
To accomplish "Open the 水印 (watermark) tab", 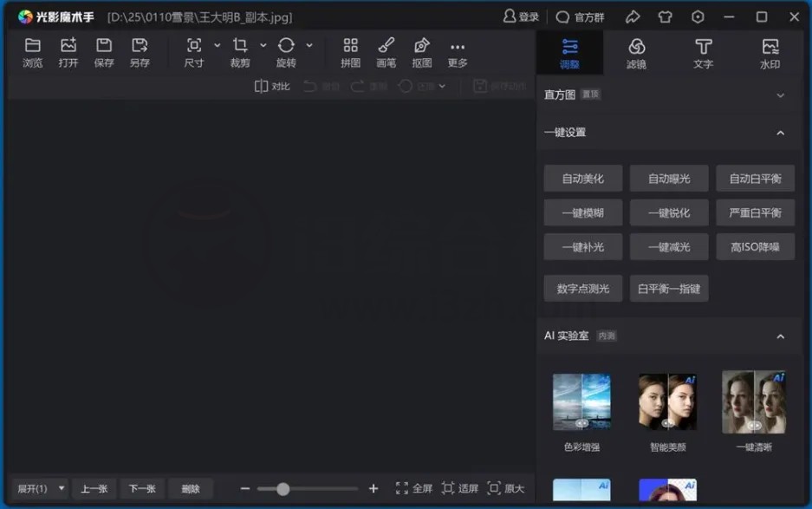I will coord(770,52).
